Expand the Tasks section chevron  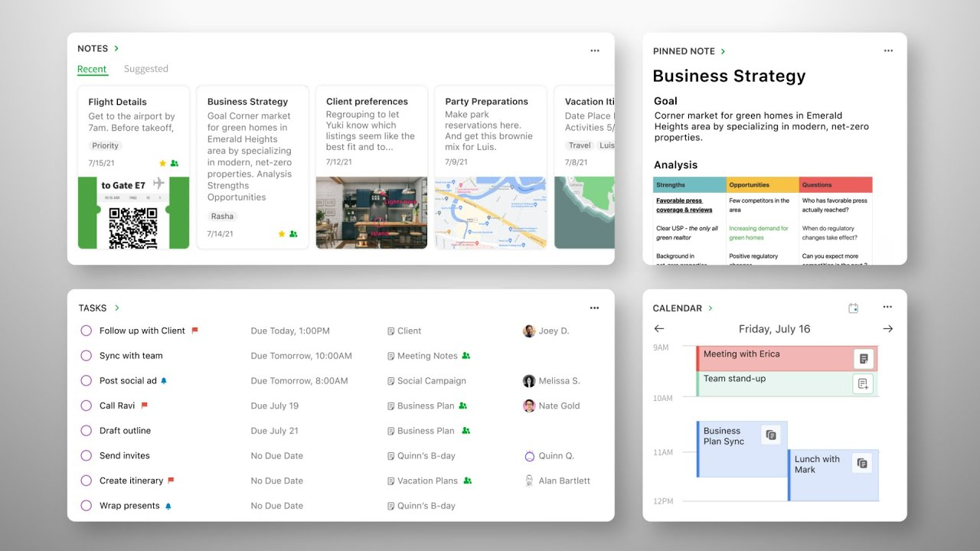tap(117, 308)
